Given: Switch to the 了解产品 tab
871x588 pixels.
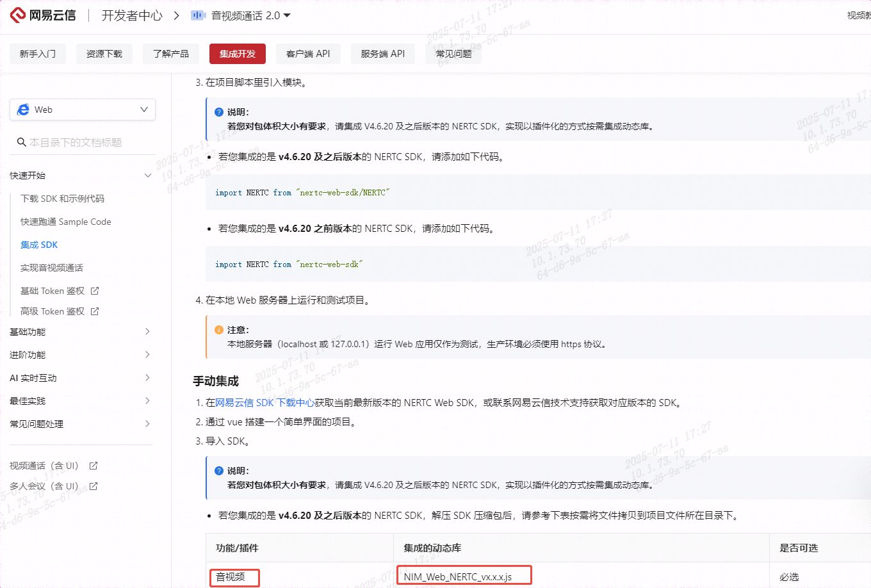Looking at the screenshot, I should coord(171,54).
